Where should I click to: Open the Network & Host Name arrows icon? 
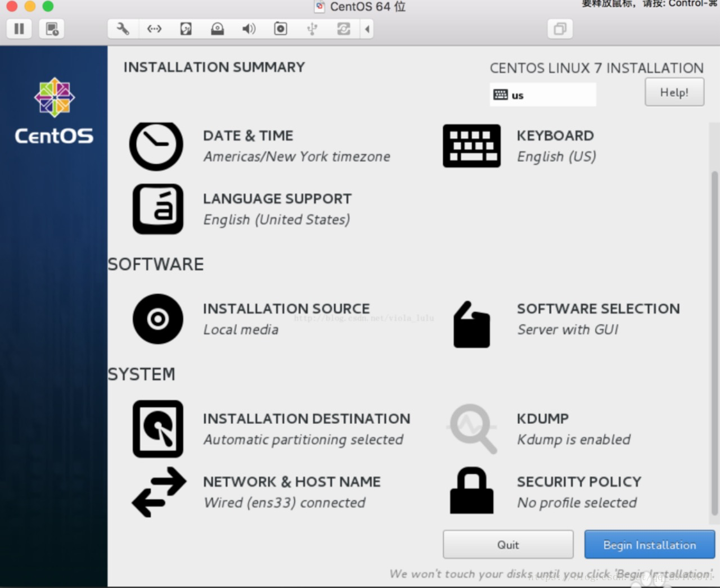(159, 492)
